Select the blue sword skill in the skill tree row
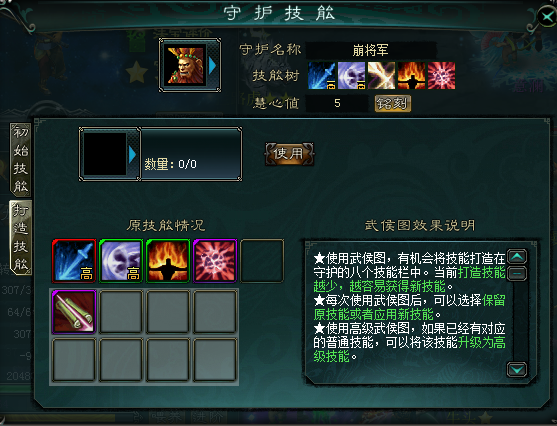The width and height of the screenshot is (557, 426). 322,76
